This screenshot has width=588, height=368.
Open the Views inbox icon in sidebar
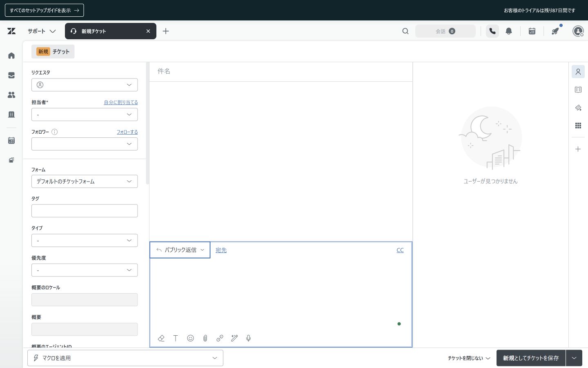(11, 75)
